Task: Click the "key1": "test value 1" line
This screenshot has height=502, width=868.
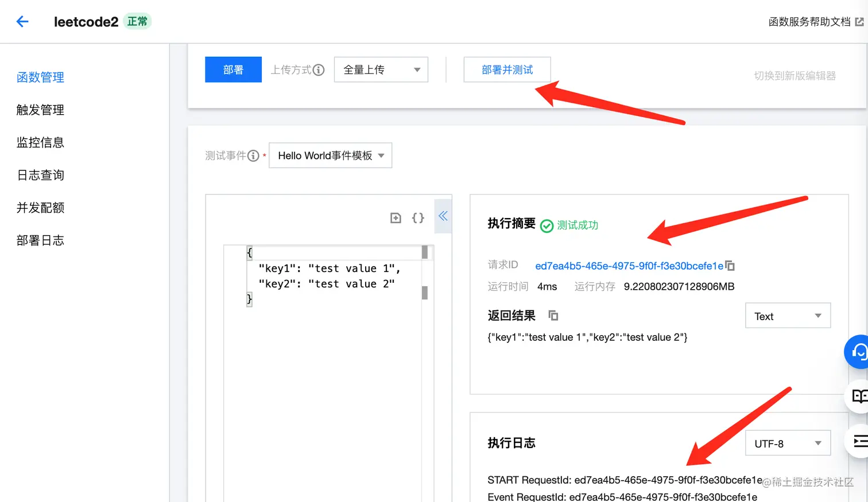Action: click(330, 268)
